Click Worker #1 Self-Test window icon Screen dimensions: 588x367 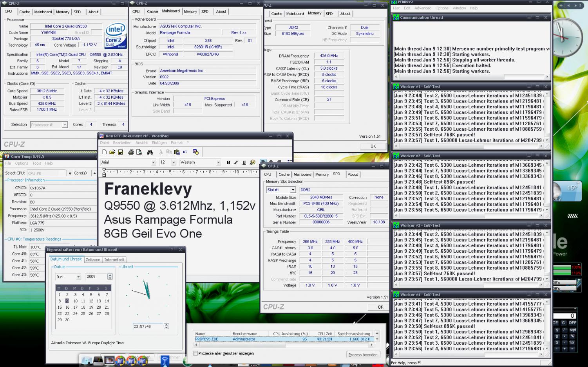click(x=396, y=86)
